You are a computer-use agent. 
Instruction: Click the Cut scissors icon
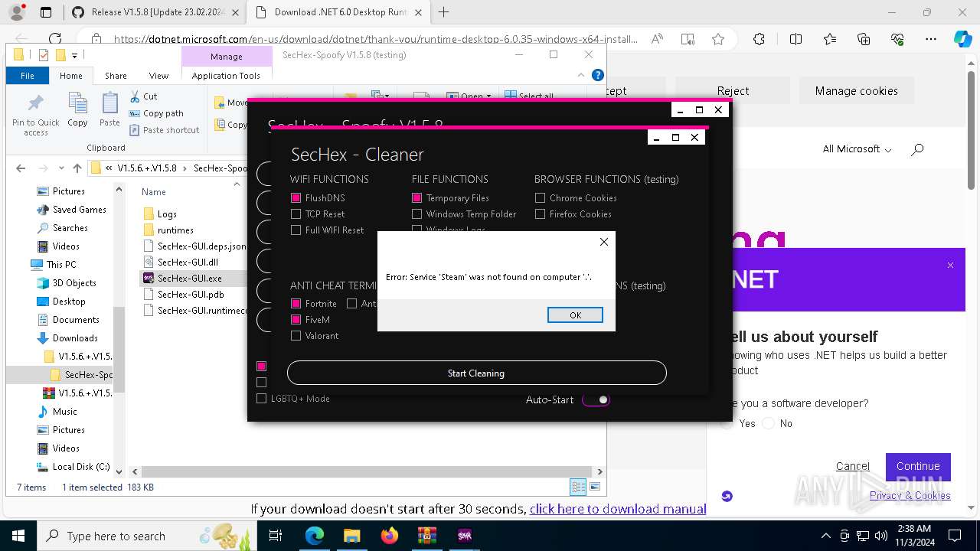click(x=135, y=96)
